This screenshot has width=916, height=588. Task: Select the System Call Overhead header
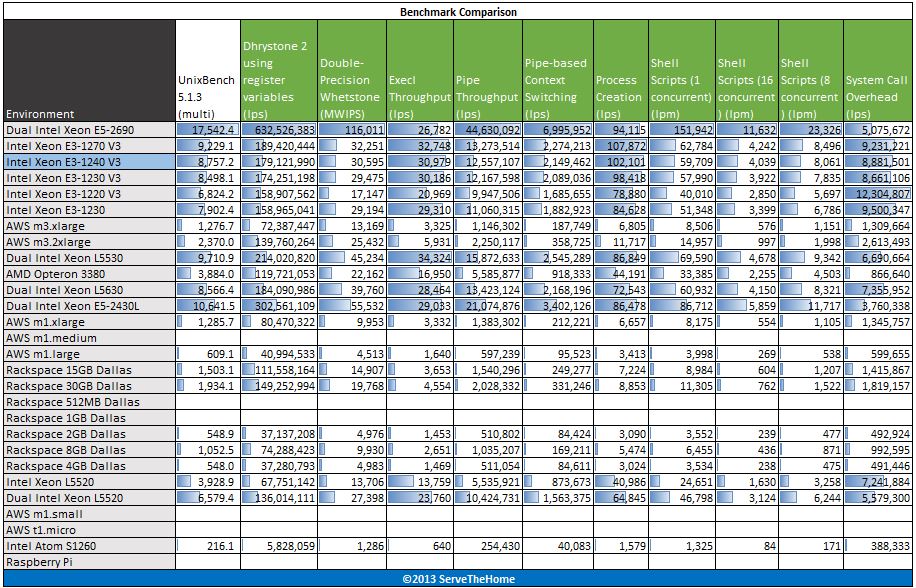(878, 71)
